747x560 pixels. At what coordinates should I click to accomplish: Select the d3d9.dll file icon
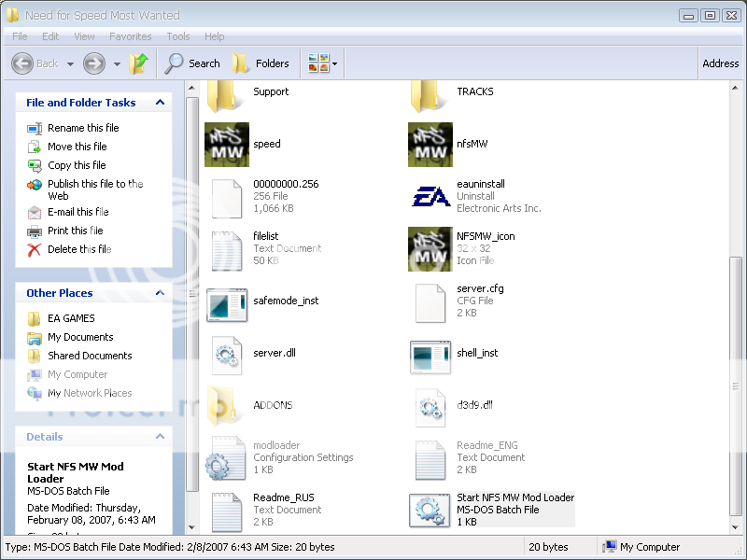click(430, 406)
